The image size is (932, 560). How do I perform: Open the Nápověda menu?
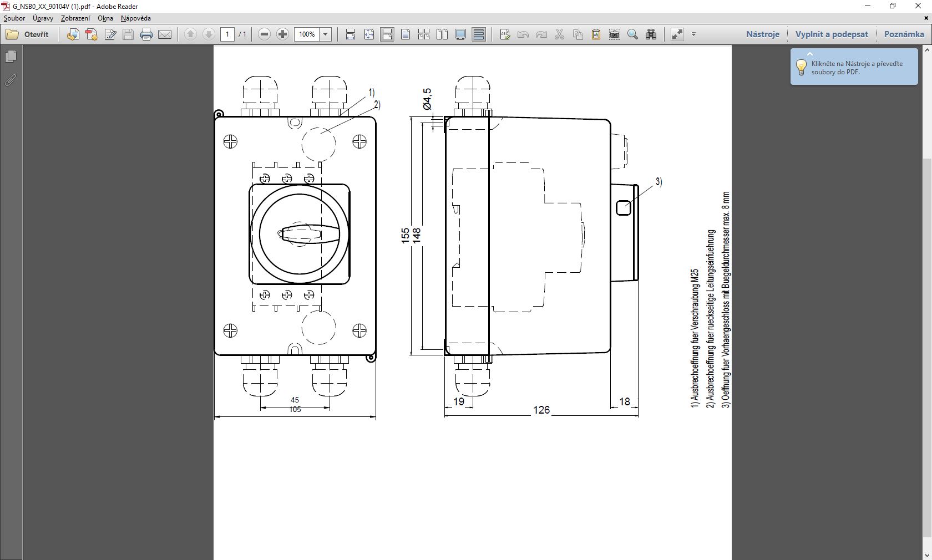click(136, 18)
